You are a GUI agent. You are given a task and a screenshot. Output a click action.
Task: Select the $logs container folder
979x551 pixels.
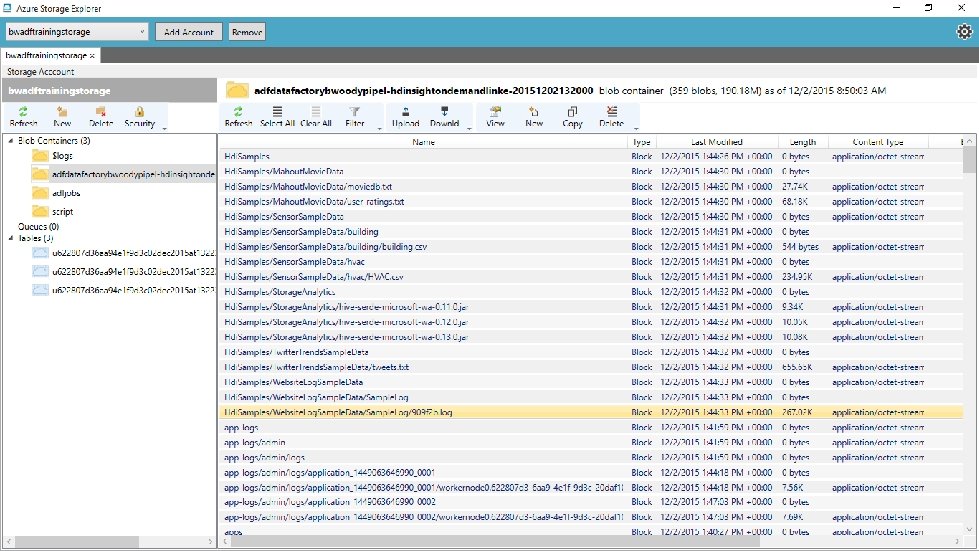click(52, 155)
